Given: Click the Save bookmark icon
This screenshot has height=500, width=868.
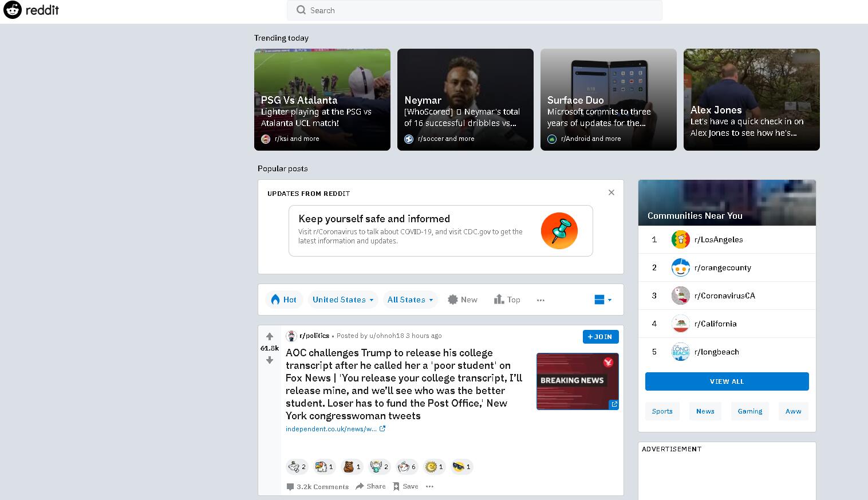Looking at the screenshot, I should coord(396,486).
